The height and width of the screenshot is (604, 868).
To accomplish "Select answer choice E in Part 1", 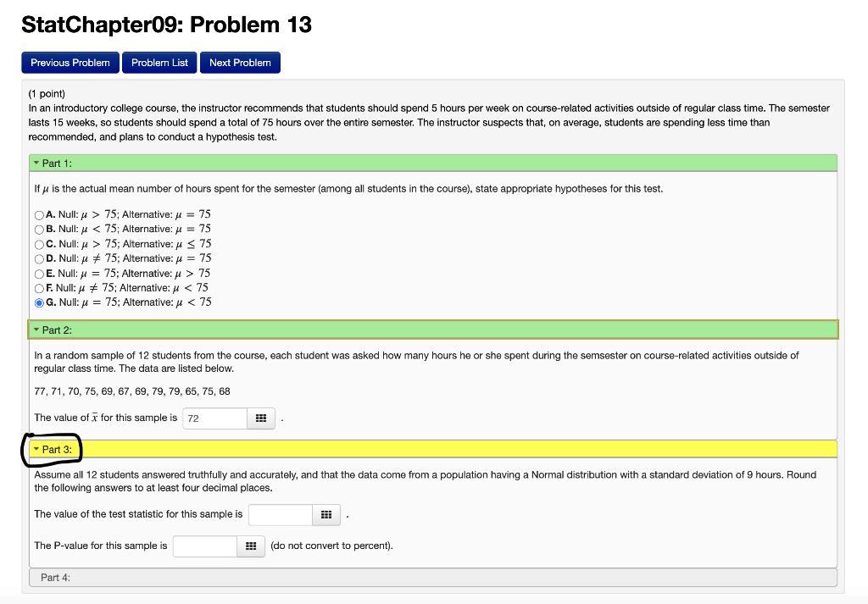I will (38, 273).
